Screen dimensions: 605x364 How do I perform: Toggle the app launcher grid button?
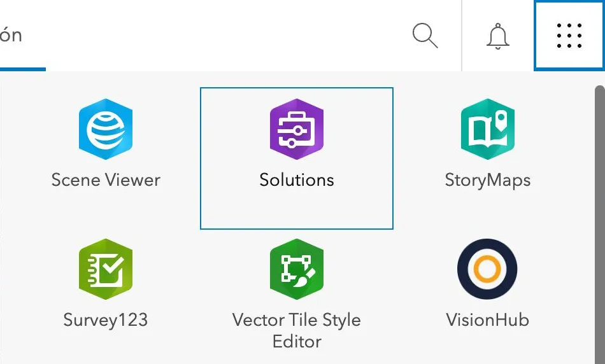pyautogui.click(x=569, y=36)
